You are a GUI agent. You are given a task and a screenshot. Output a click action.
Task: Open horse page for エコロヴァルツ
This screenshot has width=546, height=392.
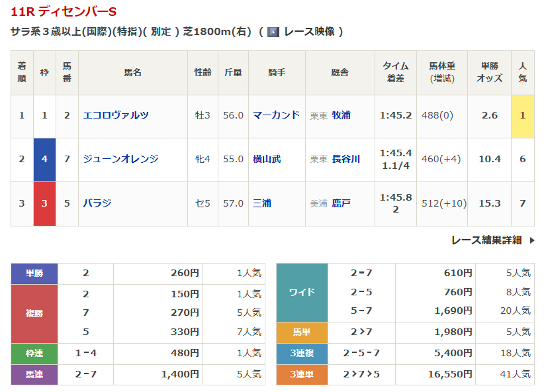(116, 115)
